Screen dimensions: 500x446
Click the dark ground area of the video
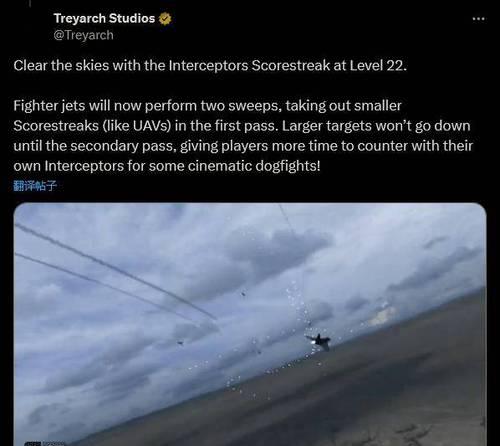pos(367,400)
